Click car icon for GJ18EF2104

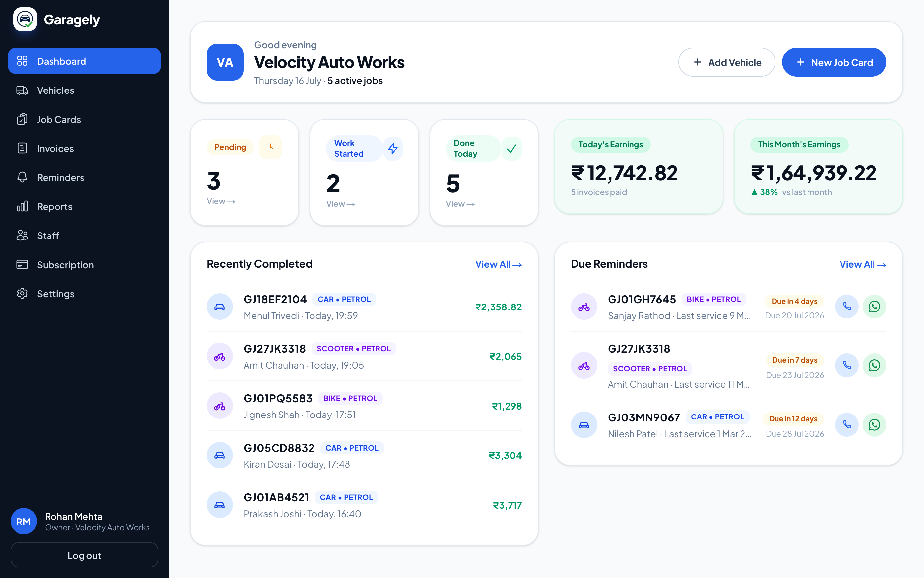coord(220,307)
